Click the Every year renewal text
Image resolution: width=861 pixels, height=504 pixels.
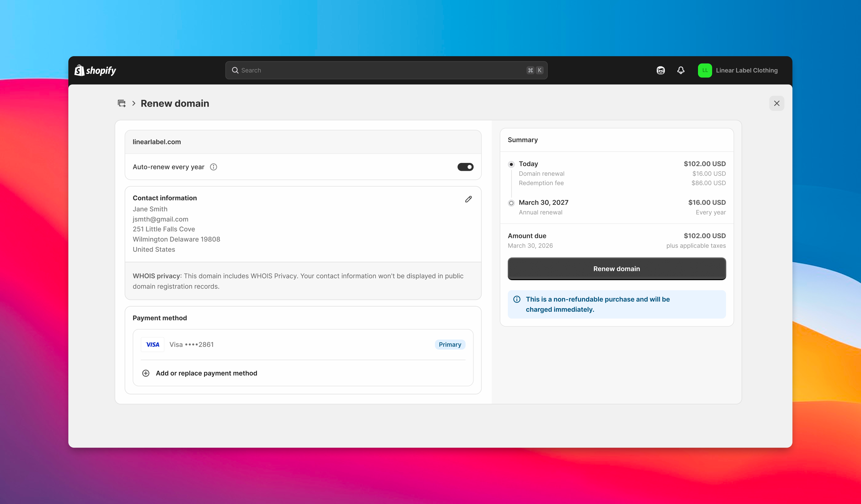(711, 212)
